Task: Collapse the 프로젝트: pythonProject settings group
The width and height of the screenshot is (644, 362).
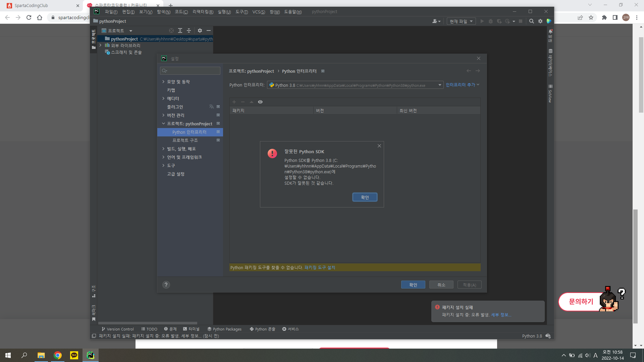Action: tap(163, 124)
